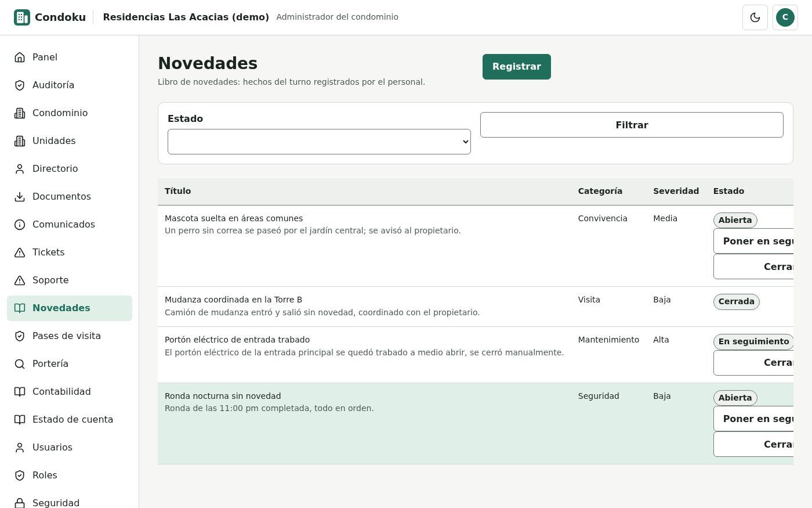The height and width of the screenshot is (508, 812).
Task: Click the magnifier icon beside Portería
Action: [20, 363]
